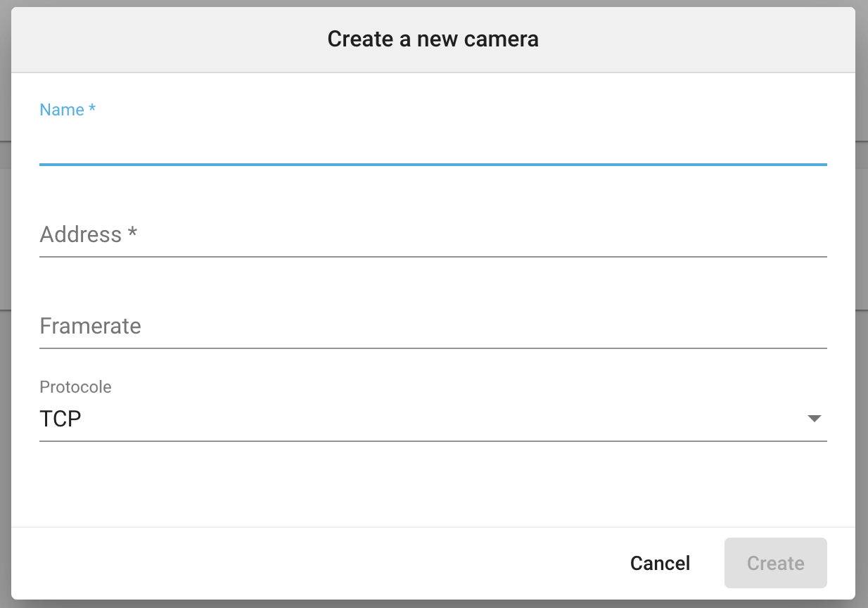Click the Framerate placeholder text
Viewport: 868px width, 608px height.
click(90, 327)
